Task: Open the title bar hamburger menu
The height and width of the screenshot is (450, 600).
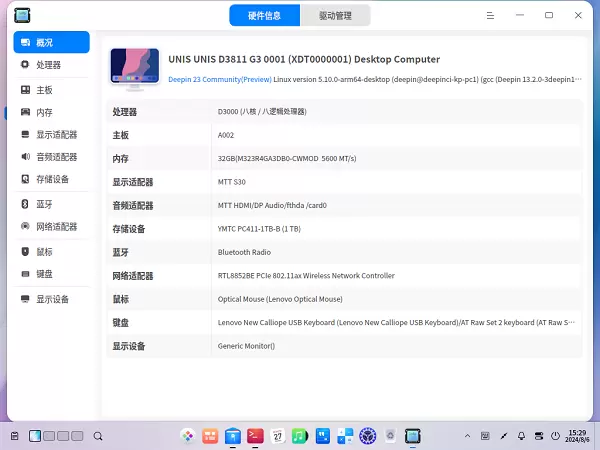Action: click(490, 15)
